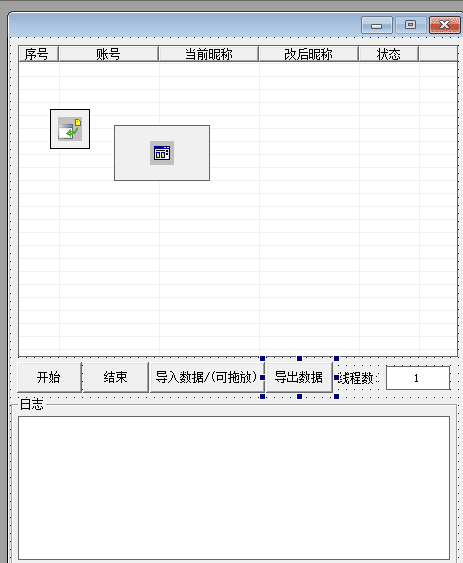Image resolution: width=463 pixels, height=563 pixels.
Task: Select the blue window dialog component icon
Action: [x=162, y=153]
